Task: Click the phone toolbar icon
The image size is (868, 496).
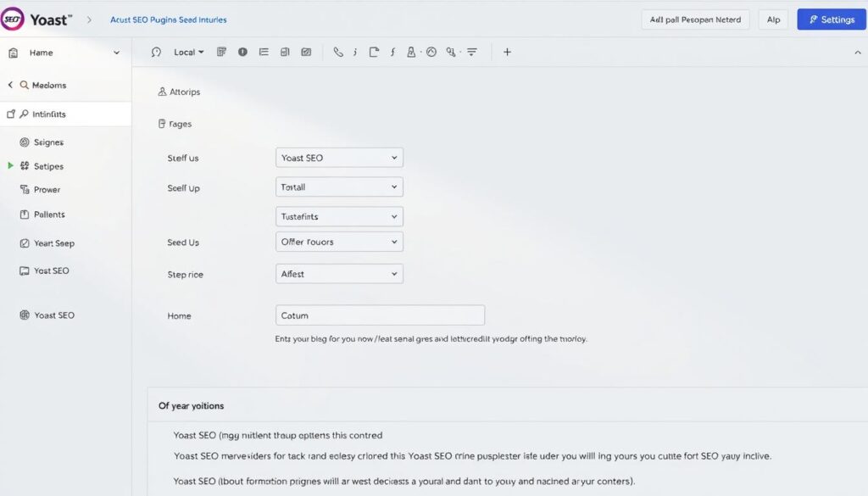Action: [337, 52]
